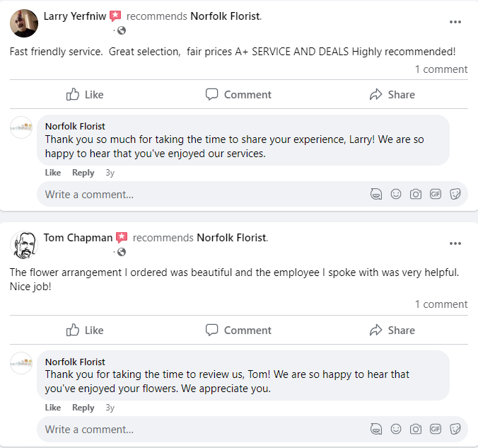The width and height of the screenshot is (478, 448).
Task: Comment on Tom Chapman's recommendation post
Action: [238, 331]
